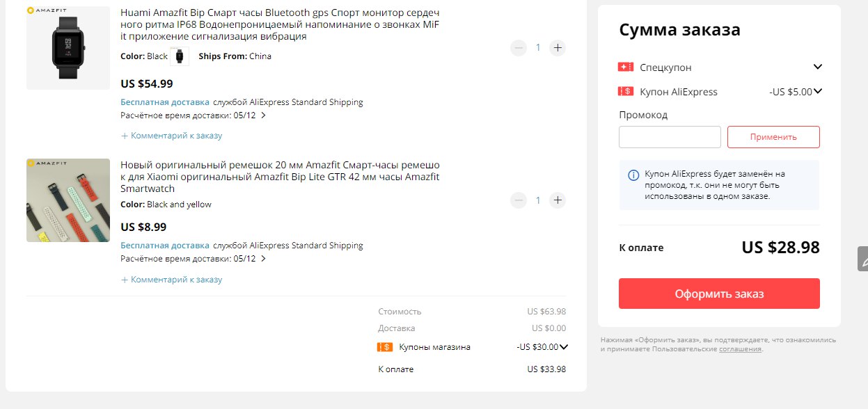Click the store total US $33.98
868x409 pixels.
[x=546, y=369]
